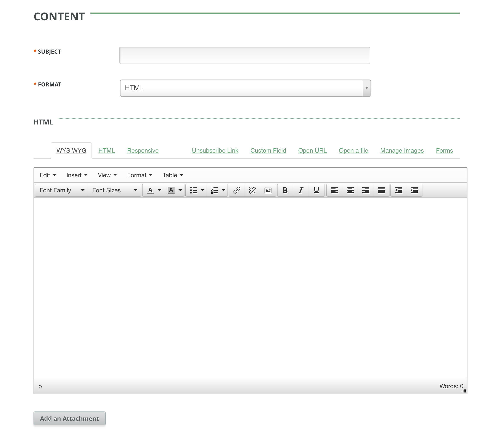Insert a bulleted list

coord(194,190)
